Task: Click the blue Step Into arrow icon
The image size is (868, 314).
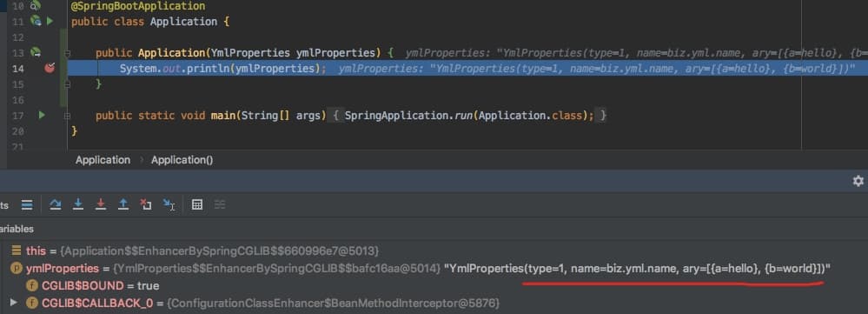Action: (x=78, y=204)
